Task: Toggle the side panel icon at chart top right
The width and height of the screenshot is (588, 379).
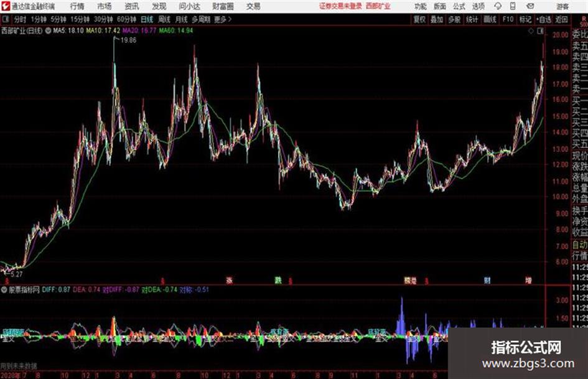Action: (x=540, y=31)
